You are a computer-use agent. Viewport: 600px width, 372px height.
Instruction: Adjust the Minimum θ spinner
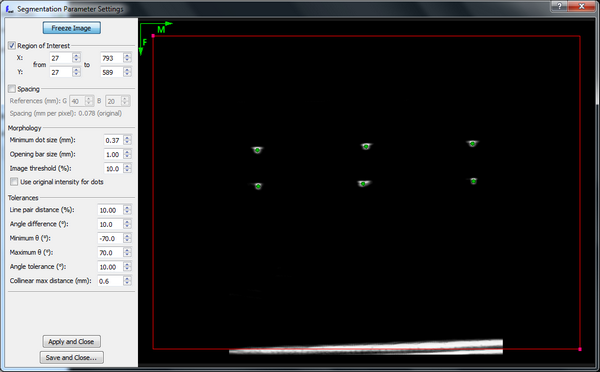pyautogui.click(x=127, y=238)
